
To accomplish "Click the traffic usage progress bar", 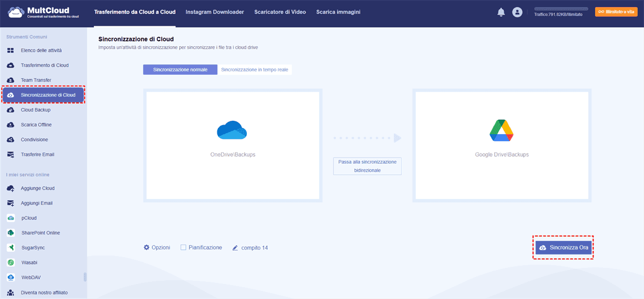I will click(561, 9).
